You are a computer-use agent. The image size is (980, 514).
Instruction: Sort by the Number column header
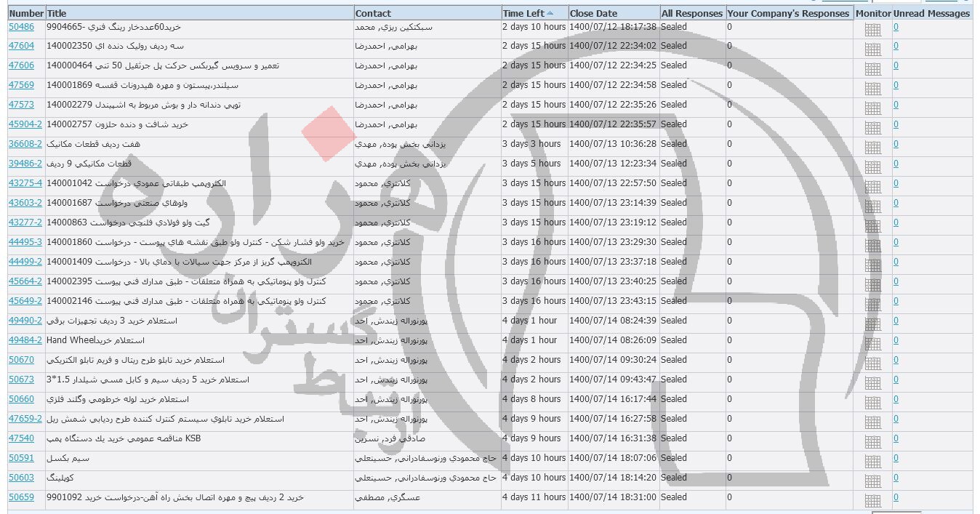(26, 13)
